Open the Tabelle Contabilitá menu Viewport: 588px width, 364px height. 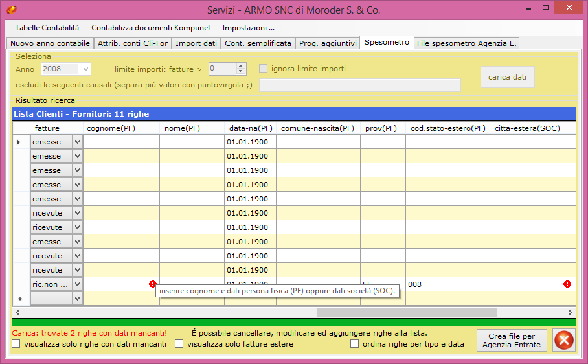[x=47, y=28]
